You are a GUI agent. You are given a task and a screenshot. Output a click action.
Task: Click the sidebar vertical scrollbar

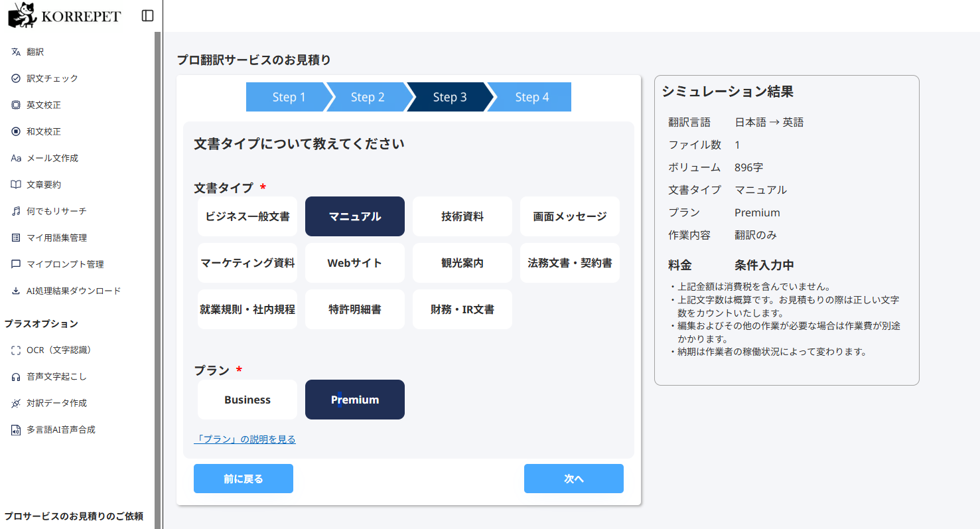point(158,280)
